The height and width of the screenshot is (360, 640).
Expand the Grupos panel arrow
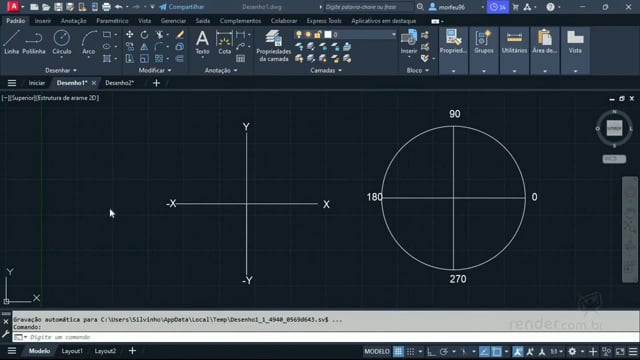coord(484,71)
